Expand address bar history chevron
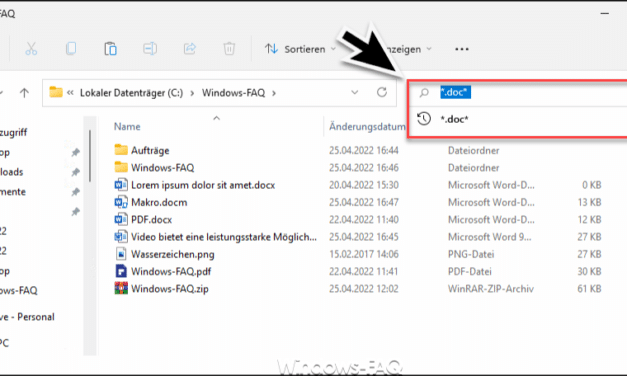The width and height of the screenshot is (627, 376). coord(354,92)
